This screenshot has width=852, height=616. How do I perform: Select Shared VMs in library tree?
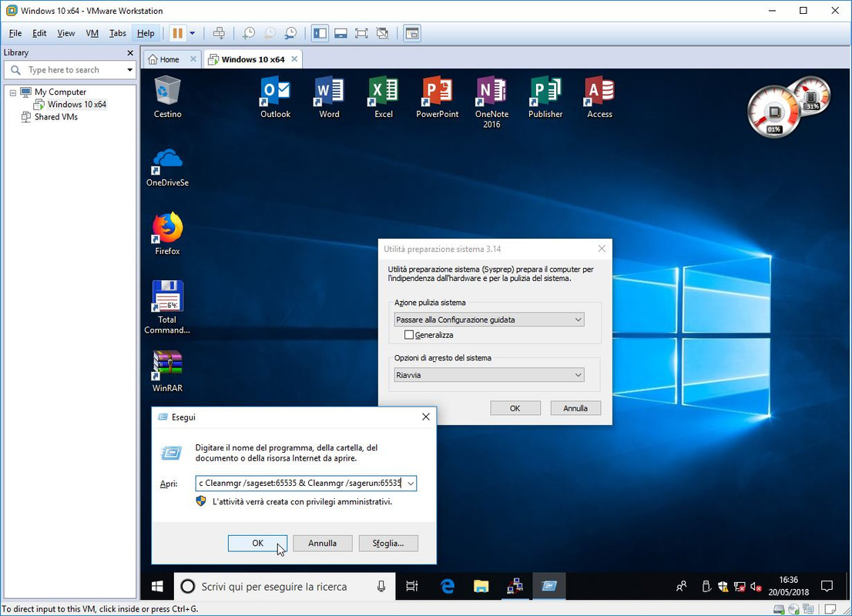[x=56, y=117]
